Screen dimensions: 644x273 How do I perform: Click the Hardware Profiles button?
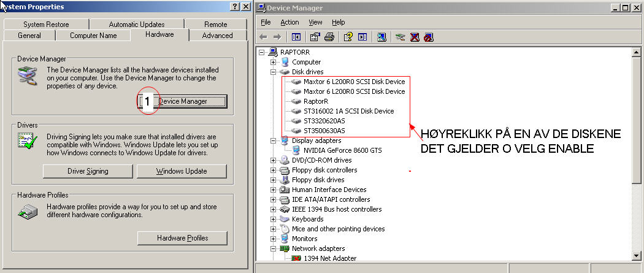[182, 238]
